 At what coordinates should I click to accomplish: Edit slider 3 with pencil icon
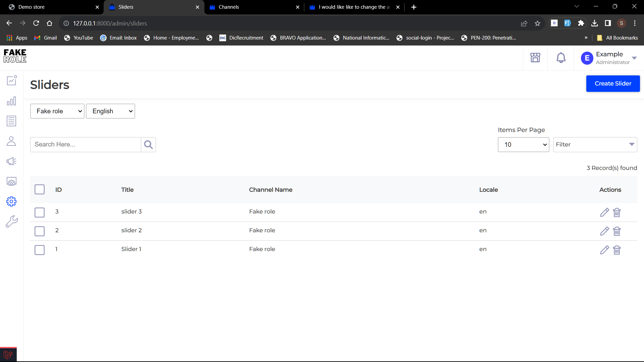604,213
